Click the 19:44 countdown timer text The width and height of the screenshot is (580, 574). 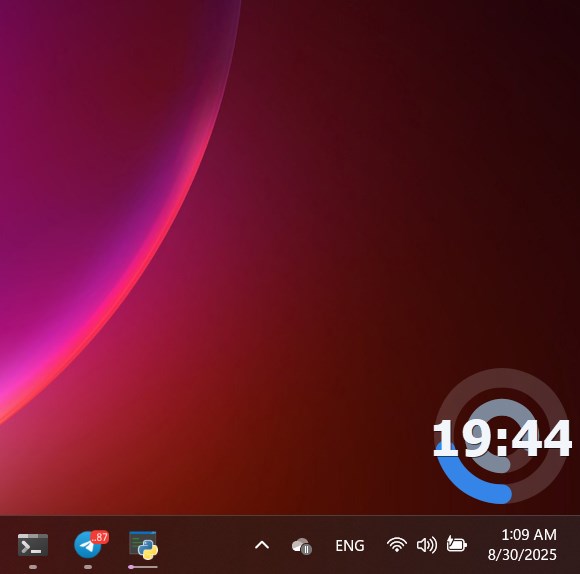pyautogui.click(x=502, y=439)
